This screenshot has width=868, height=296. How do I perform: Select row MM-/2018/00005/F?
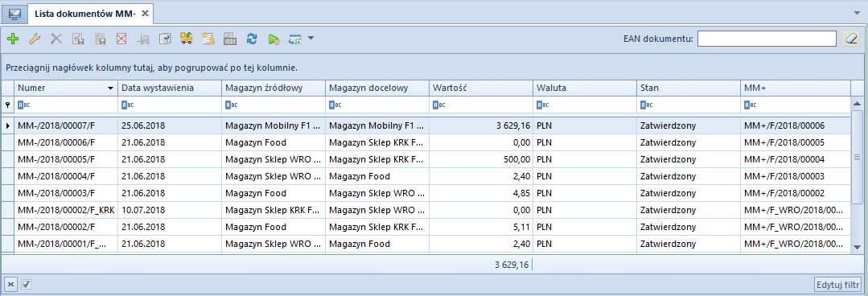(x=426, y=159)
